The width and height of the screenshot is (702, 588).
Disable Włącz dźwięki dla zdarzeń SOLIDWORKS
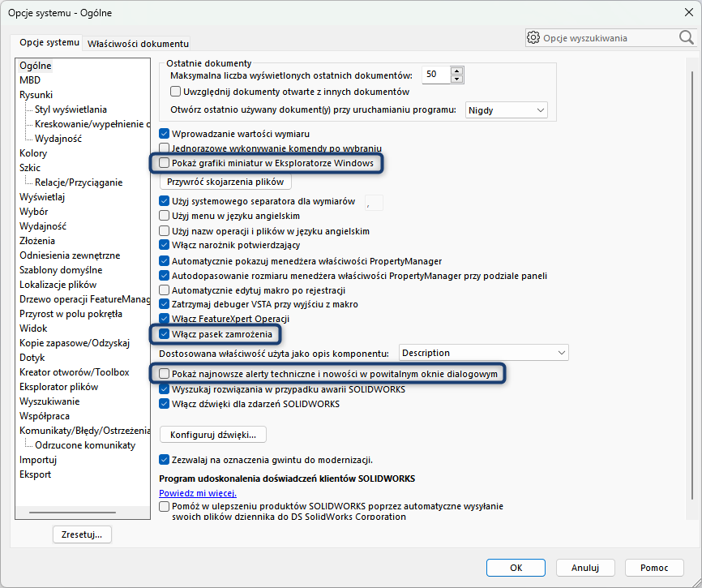tap(165, 404)
